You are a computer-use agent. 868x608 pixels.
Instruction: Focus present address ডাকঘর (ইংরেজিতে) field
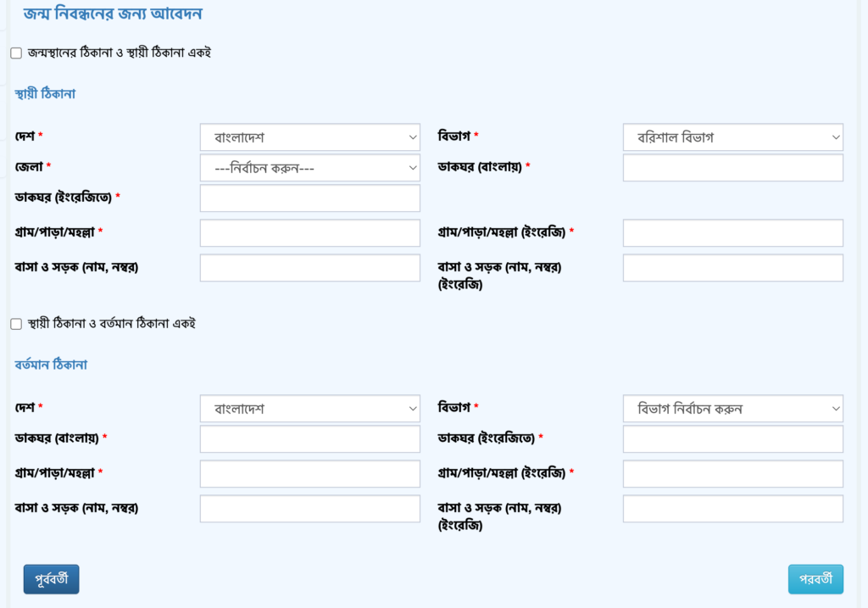pos(732,439)
